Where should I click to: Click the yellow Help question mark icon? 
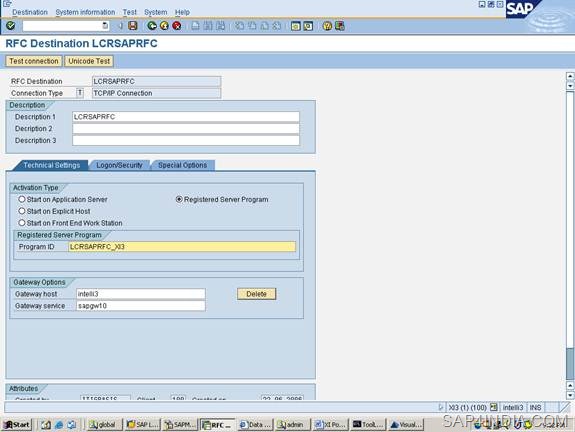(x=327, y=26)
